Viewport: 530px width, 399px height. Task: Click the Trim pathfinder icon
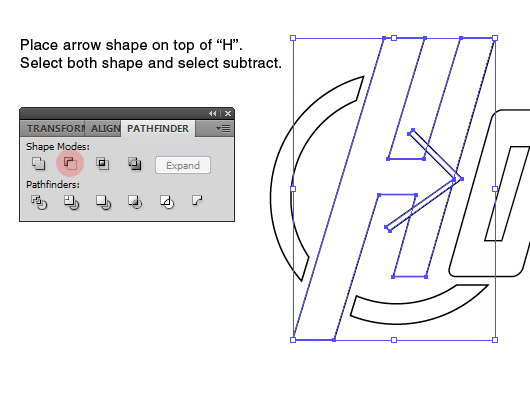click(71, 202)
